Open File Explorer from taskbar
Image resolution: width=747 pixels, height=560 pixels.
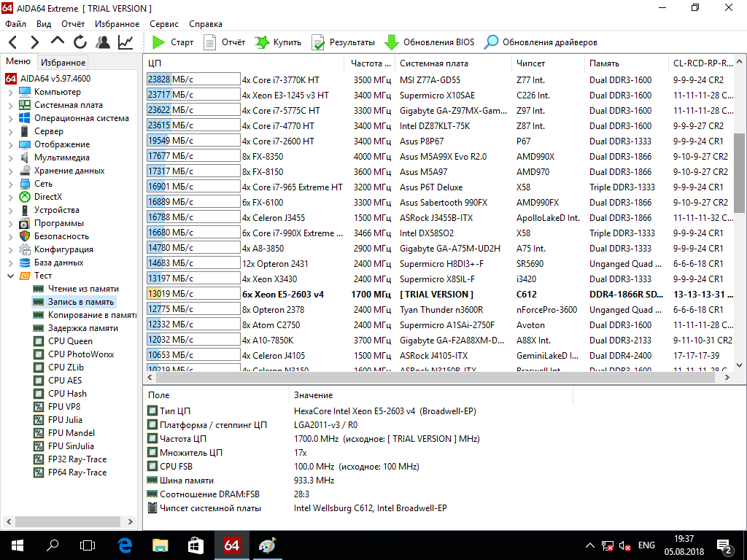pos(160,545)
